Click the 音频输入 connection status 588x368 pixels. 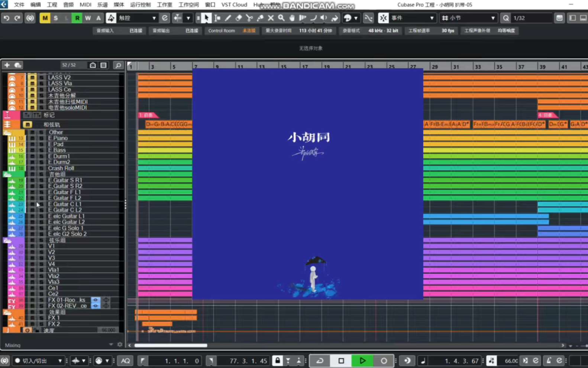tap(119, 31)
